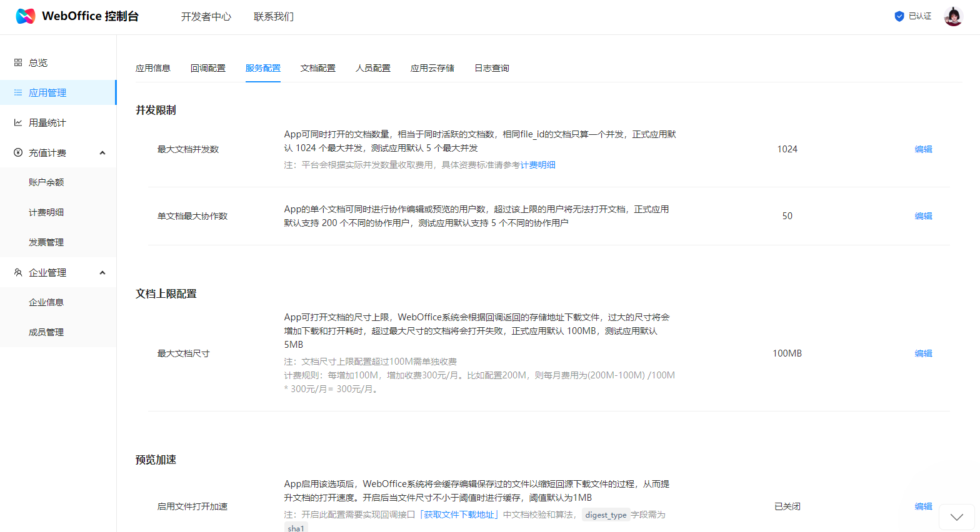Viewport: 980px width, 532px height.
Task: Click the WebOffice logo icon
Action: tap(26, 16)
